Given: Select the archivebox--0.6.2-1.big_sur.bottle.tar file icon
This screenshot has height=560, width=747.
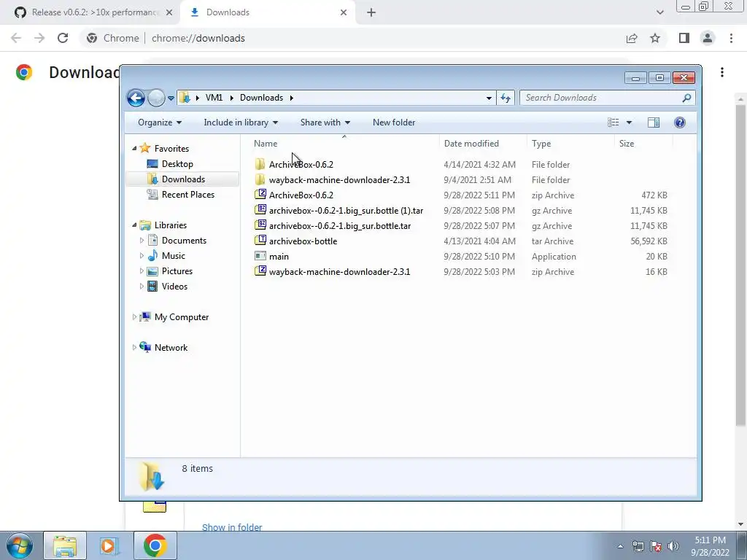Looking at the screenshot, I should click(x=260, y=226).
